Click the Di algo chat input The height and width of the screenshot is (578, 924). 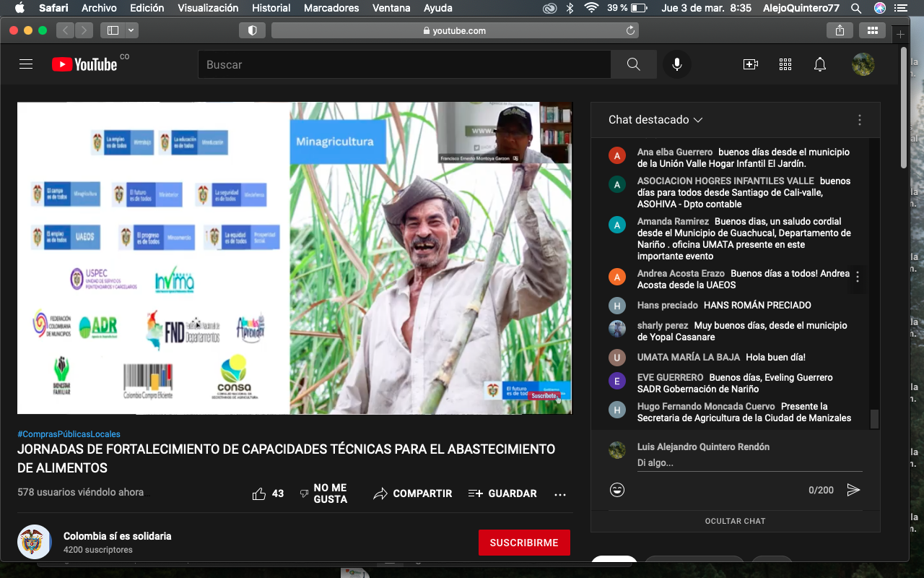pos(749,462)
